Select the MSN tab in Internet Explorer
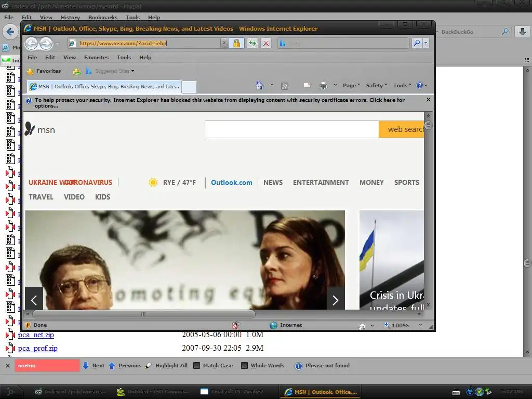Image resolution: width=532 pixels, height=399 pixels. [x=104, y=87]
